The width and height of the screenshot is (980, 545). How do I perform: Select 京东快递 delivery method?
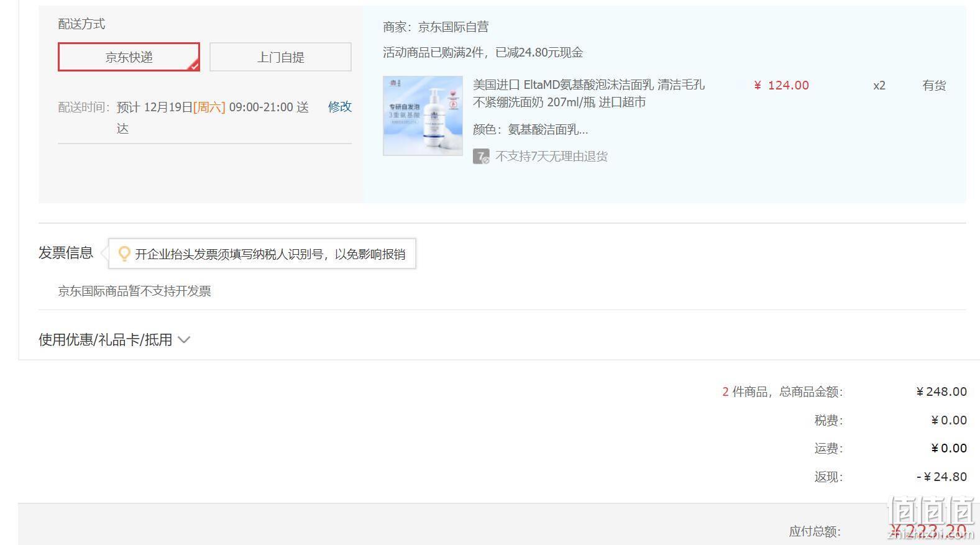tap(129, 57)
